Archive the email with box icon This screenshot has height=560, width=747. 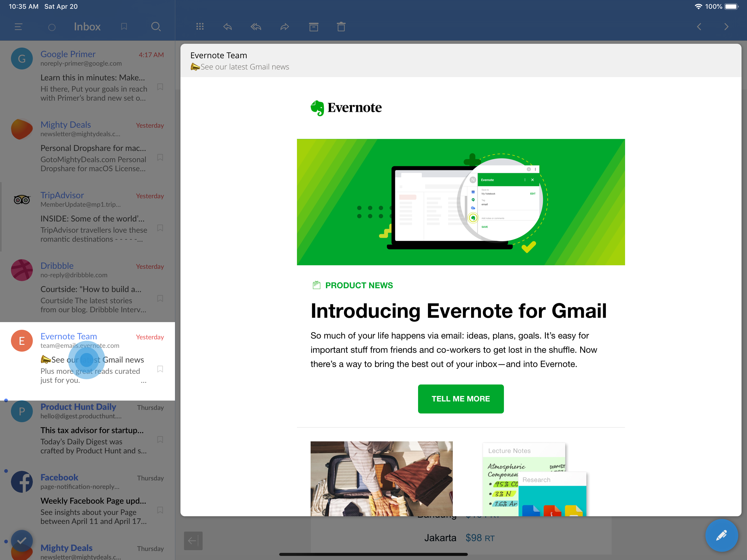tap(313, 27)
